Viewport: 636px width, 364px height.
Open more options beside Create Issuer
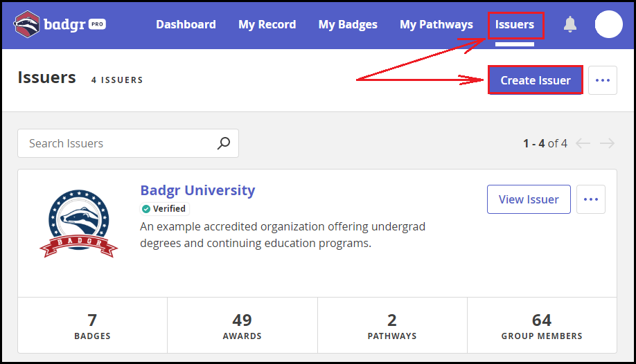click(602, 80)
